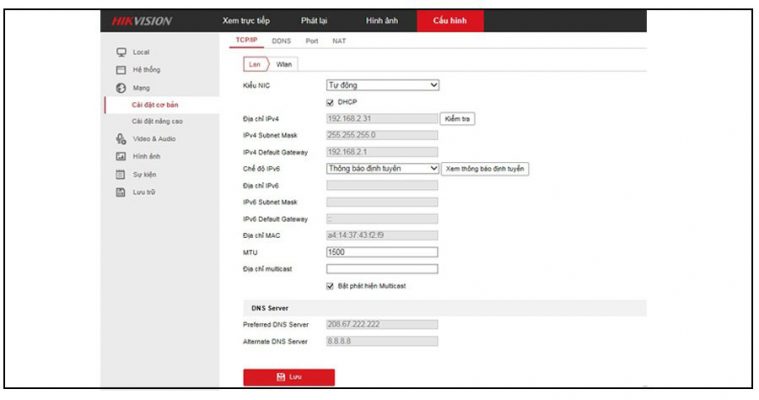Click the MTU input field

(382, 252)
